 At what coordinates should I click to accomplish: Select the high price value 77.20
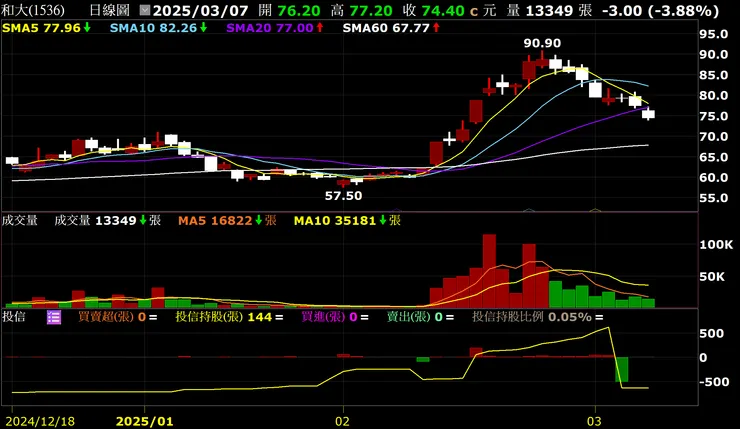[x=371, y=10]
